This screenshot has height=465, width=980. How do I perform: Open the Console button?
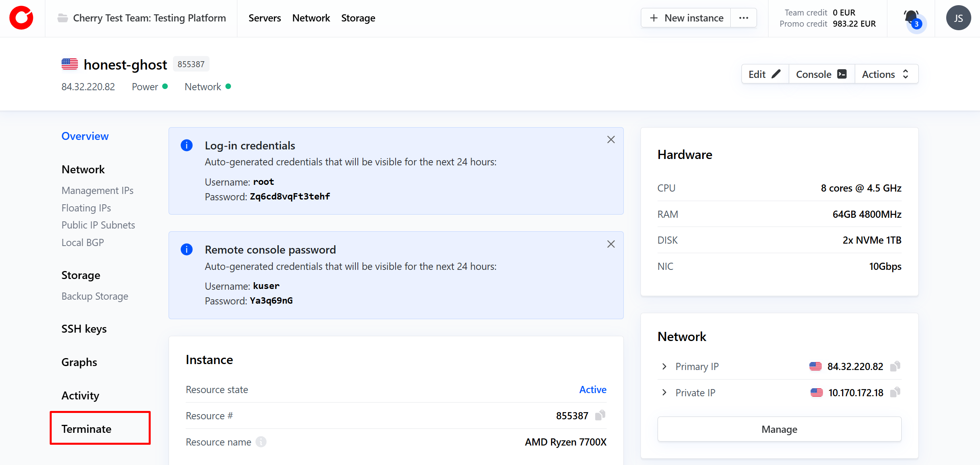(x=821, y=74)
